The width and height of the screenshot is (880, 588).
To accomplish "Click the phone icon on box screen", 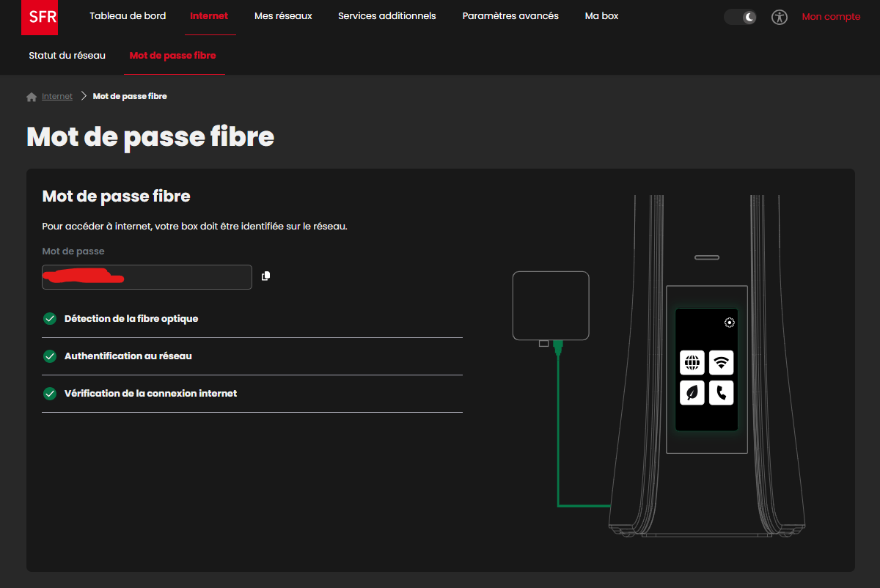I will 721,392.
